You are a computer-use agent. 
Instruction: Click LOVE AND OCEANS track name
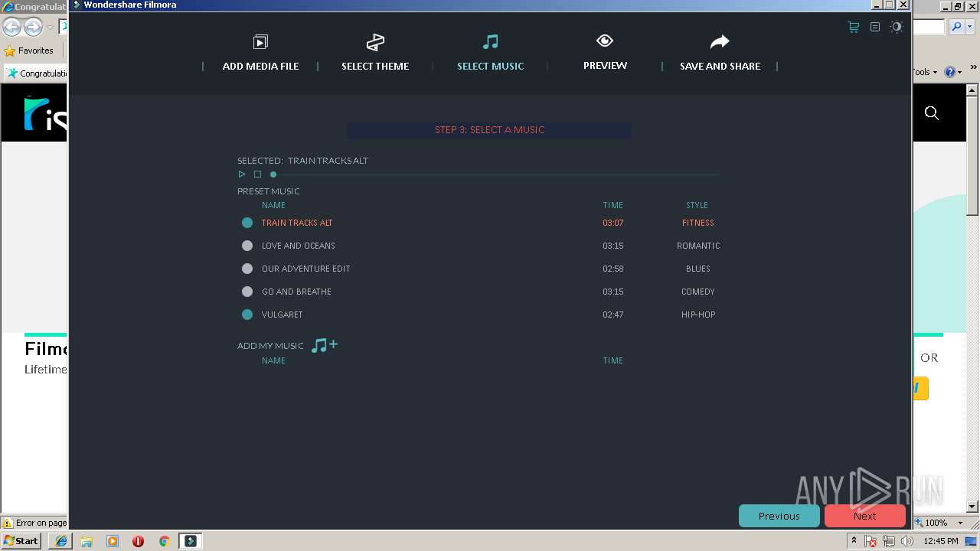(x=299, y=246)
